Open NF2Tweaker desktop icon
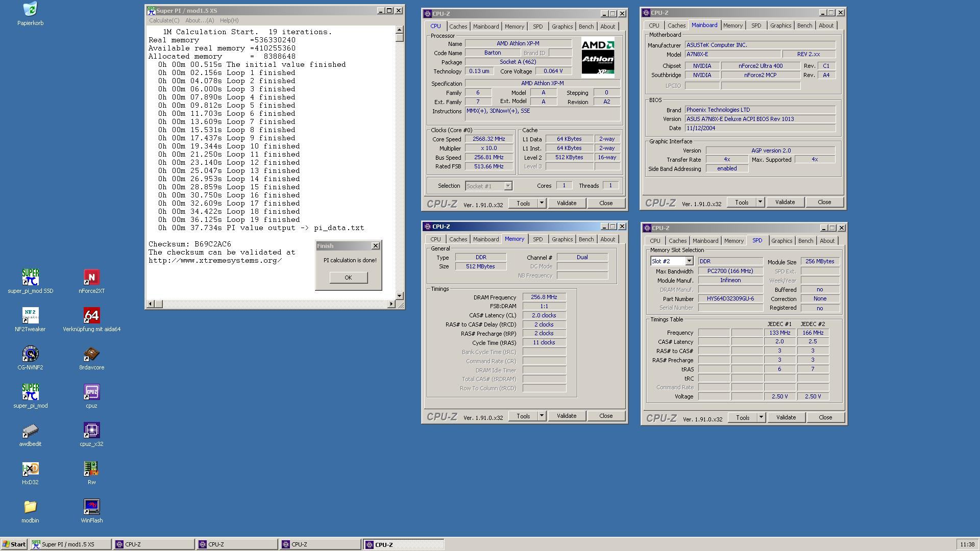Image resolution: width=980 pixels, height=551 pixels. (30, 319)
